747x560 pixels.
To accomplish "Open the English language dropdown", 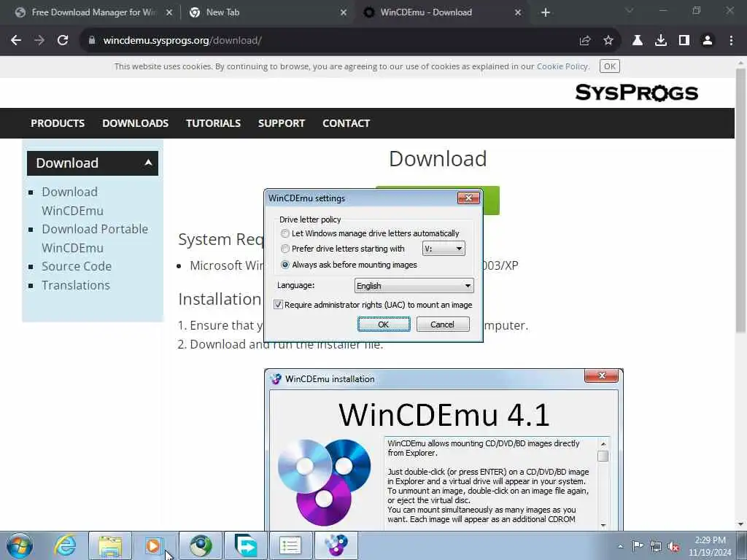I will (414, 286).
